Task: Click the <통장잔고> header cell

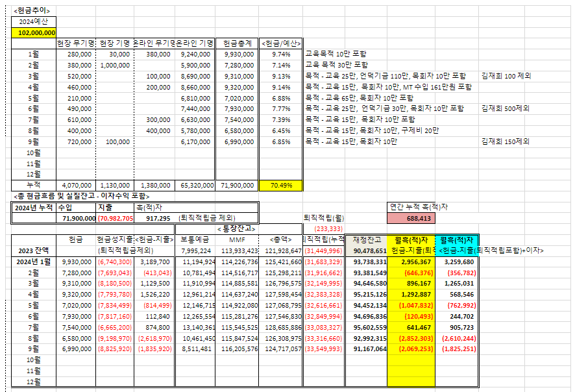Action: tap(237, 229)
